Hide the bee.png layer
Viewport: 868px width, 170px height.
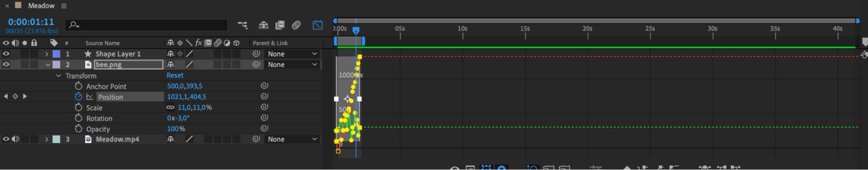pyautogui.click(x=6, y=64)
